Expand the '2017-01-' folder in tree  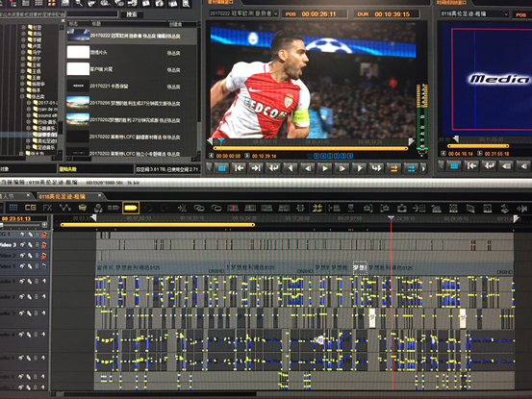[x=29, y=103]
